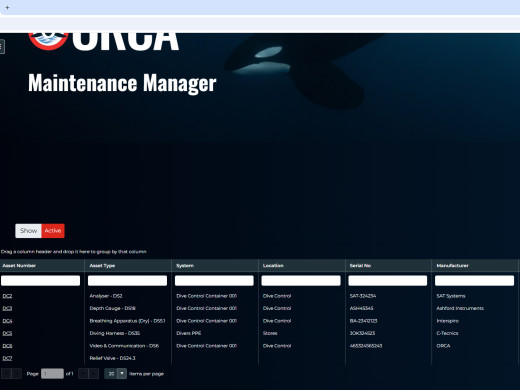Open the items per page dropdown

[122, 374]
